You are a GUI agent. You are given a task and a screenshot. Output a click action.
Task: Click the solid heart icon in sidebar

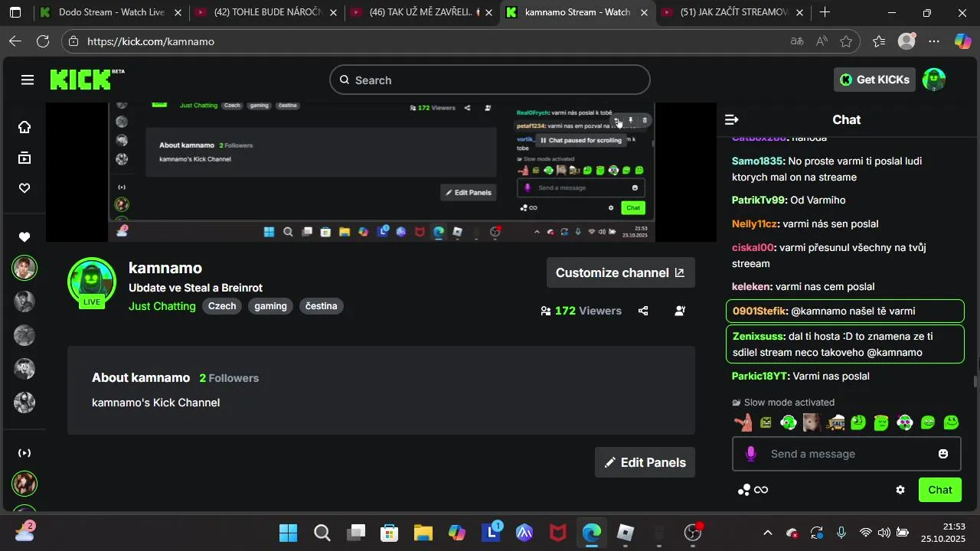[x=24, y=237]
